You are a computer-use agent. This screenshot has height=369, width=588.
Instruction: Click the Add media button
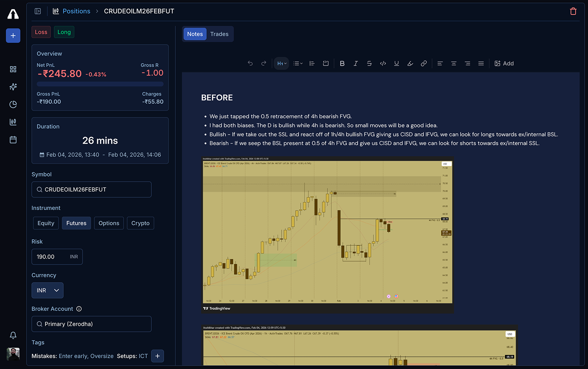(504, 63)
